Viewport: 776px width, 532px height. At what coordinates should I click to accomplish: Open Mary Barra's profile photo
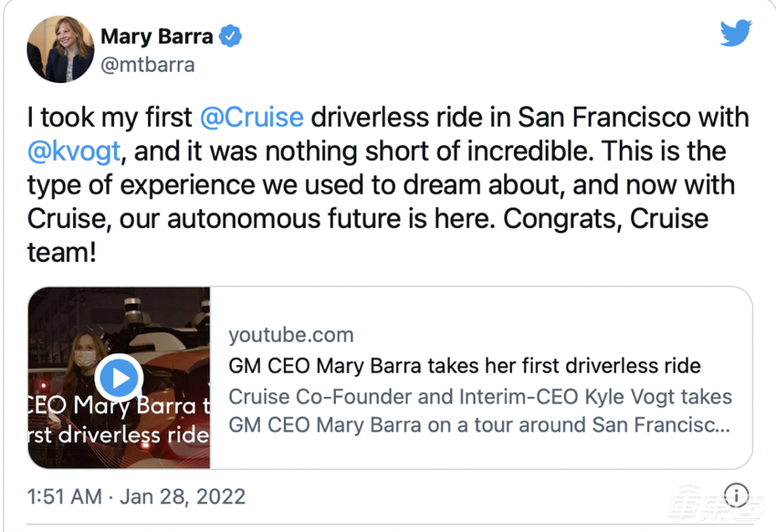click(60, 49)
